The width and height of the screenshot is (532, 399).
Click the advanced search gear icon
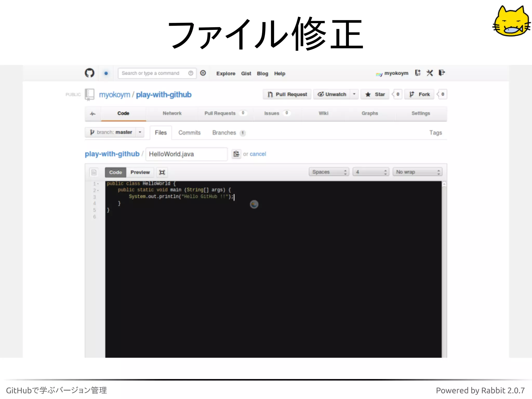pos(203,73)
